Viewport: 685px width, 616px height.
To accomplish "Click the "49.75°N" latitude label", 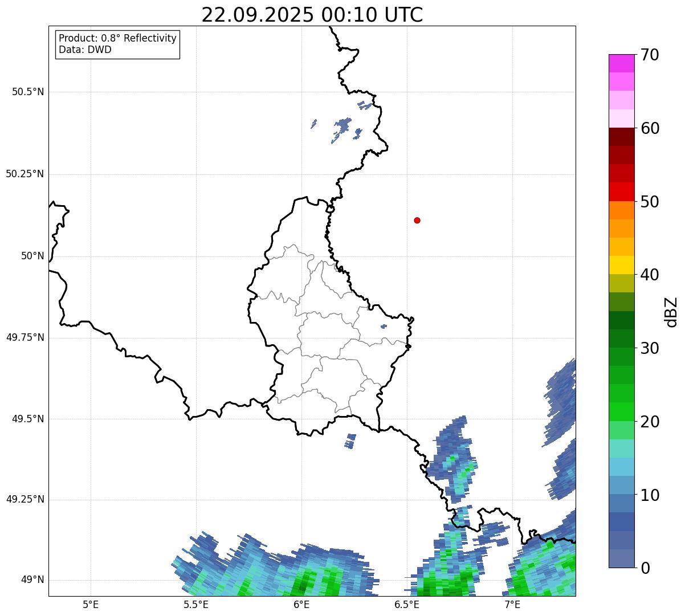I will point(25,337).
